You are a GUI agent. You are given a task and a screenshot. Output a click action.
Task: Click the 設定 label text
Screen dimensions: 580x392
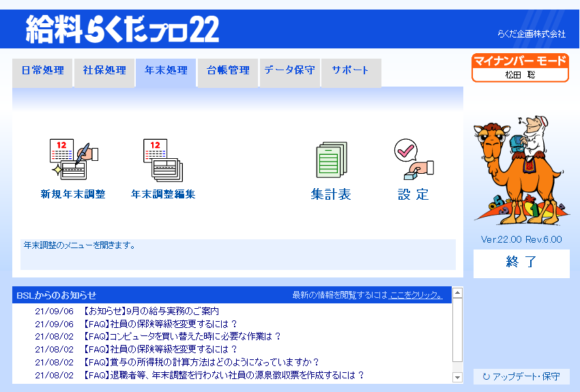click(x=414, y=194)
